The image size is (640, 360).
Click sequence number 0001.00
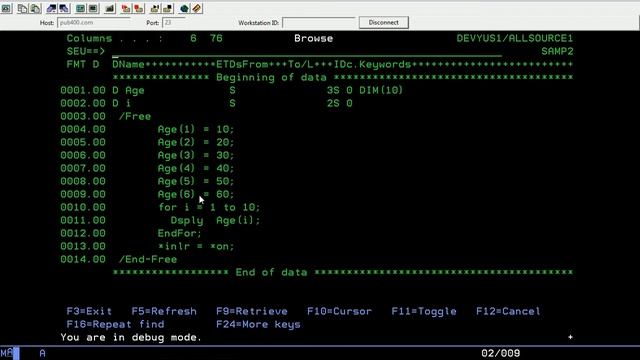tap(83, 91)
